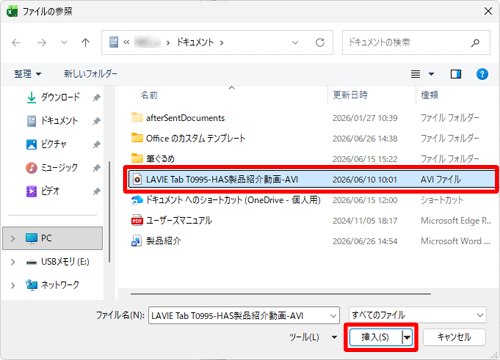The image size is (500, 360).
Task: Create a folder with 新しいフォルダー
Action: point(90,74)
